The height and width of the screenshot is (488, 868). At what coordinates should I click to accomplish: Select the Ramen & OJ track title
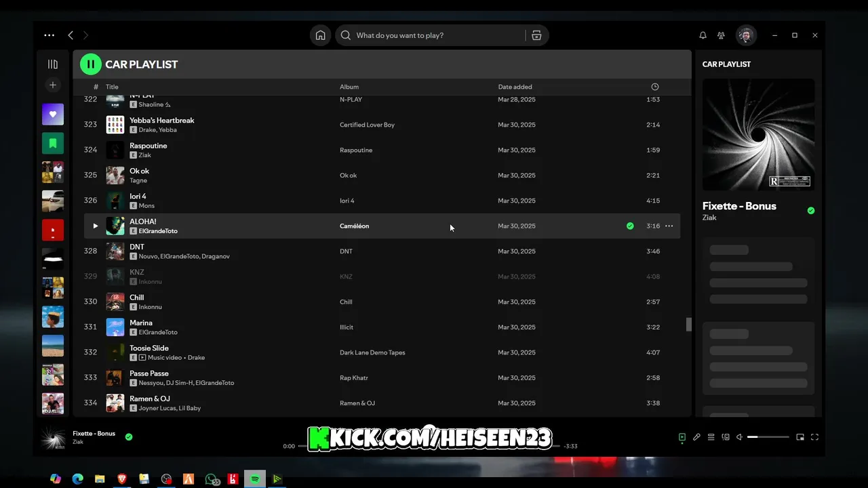(150, 399)
